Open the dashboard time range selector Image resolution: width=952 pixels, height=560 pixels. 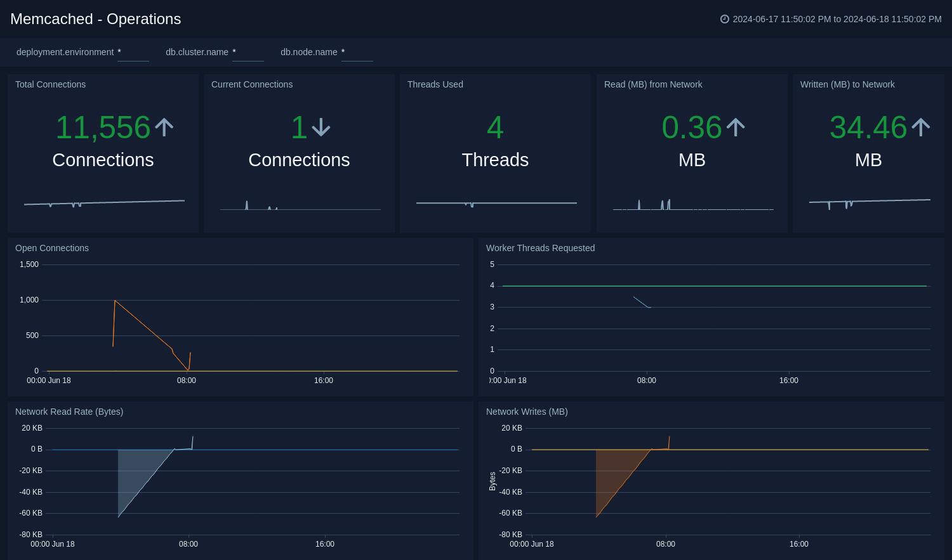(x=831, y=19)
